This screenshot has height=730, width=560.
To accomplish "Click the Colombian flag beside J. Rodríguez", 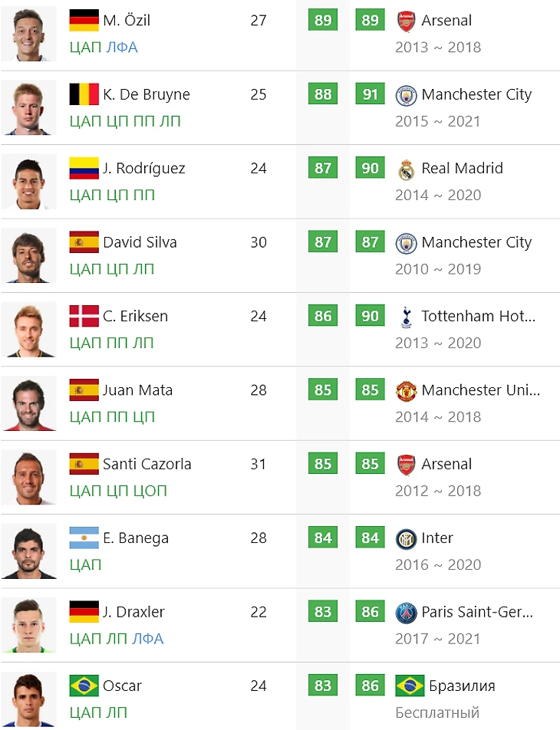I will (84, 168).
